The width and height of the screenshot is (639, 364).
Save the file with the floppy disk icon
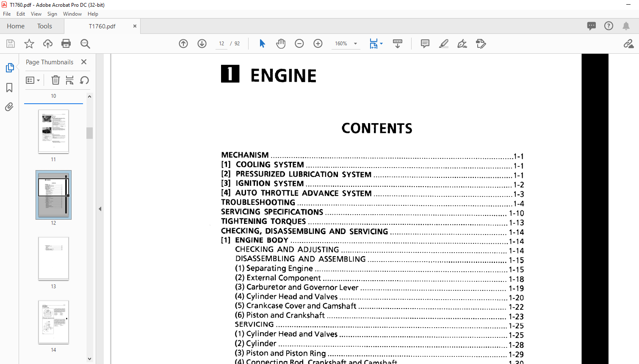tap(11, 44)
